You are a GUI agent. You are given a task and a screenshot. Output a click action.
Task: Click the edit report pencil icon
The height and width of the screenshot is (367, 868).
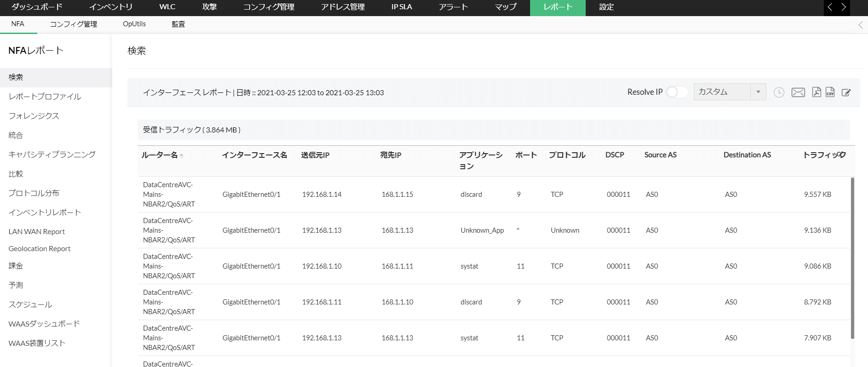(x=846, y=92)
